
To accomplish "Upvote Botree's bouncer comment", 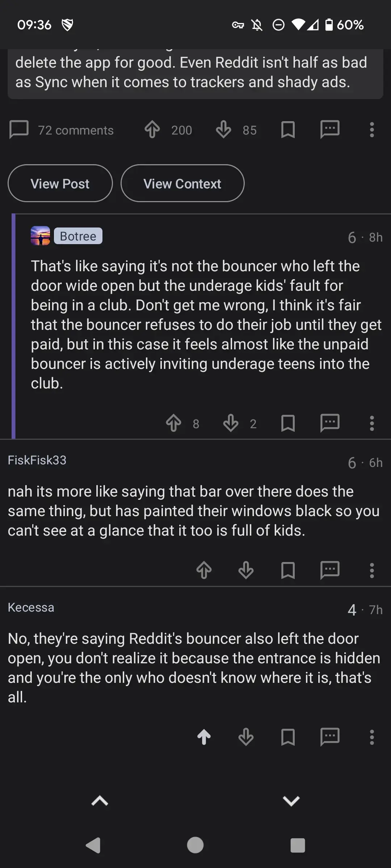I will pyautogui.click(x=174, y=423).
